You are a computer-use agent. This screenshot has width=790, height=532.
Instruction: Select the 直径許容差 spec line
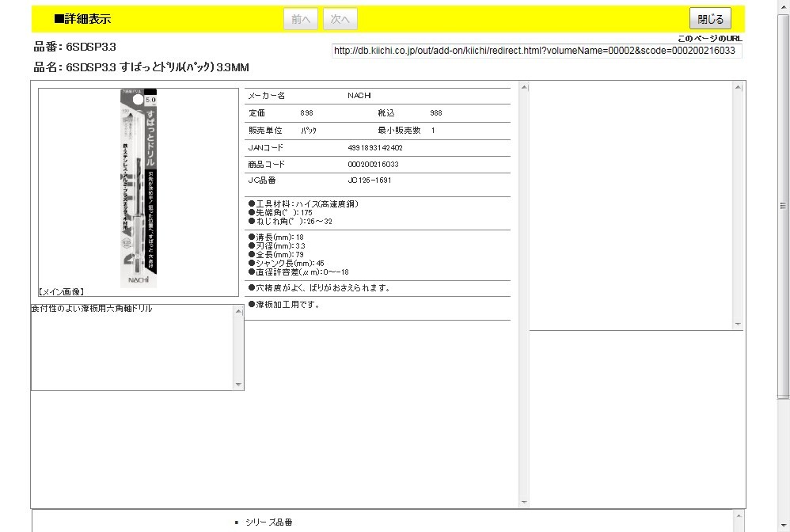coord(298,272)
